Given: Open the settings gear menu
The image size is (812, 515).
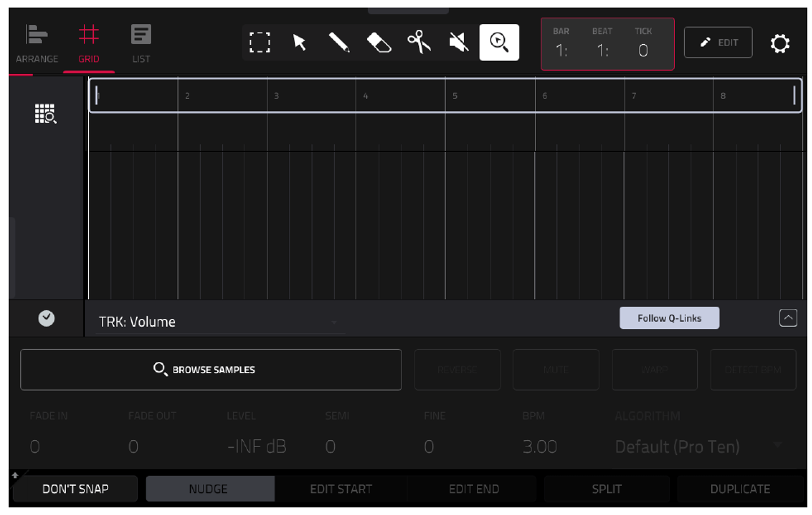Looking at the screenshot, I should 780,43.
